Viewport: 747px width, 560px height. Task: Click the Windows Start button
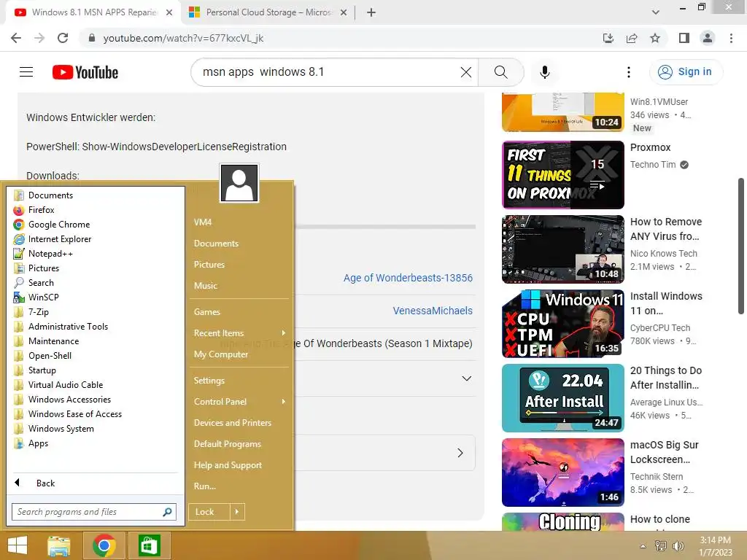point(18,545)
